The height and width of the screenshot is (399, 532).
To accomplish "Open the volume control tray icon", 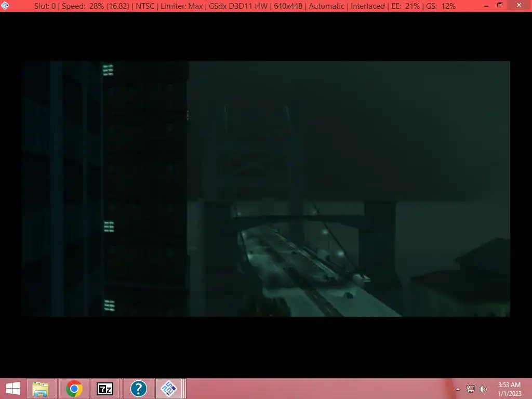I will [483, 389].
